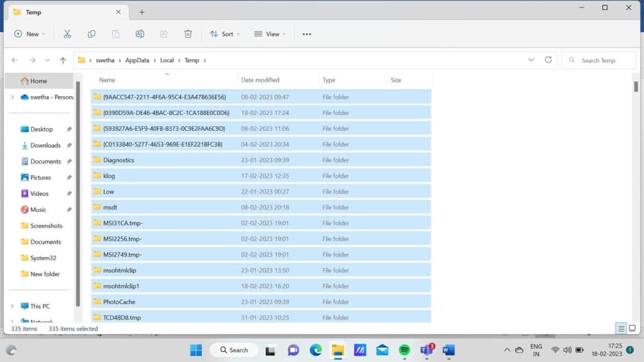Screen dimensions: 644x362
Task: Click the Rename icon in toolbar
Action: 140,34
